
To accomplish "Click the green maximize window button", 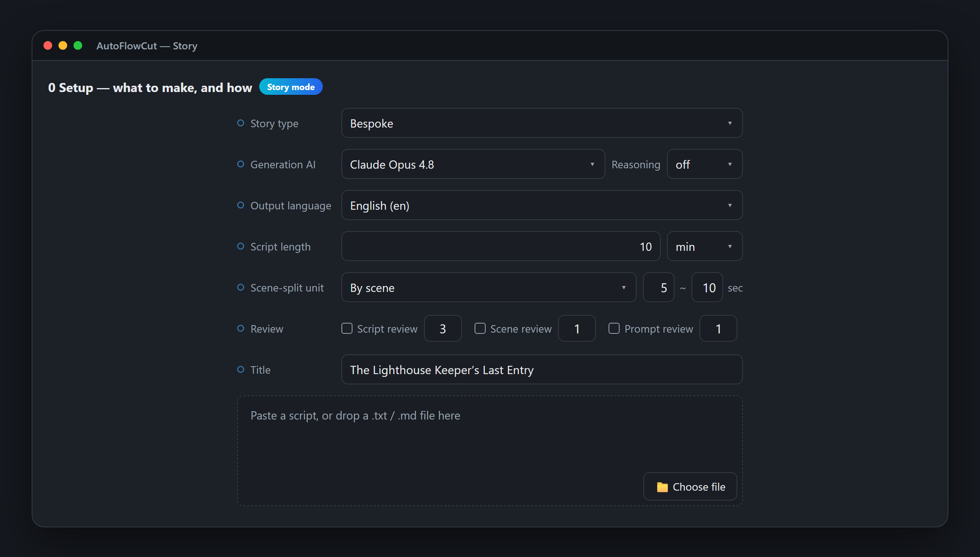I will point(78,45).
